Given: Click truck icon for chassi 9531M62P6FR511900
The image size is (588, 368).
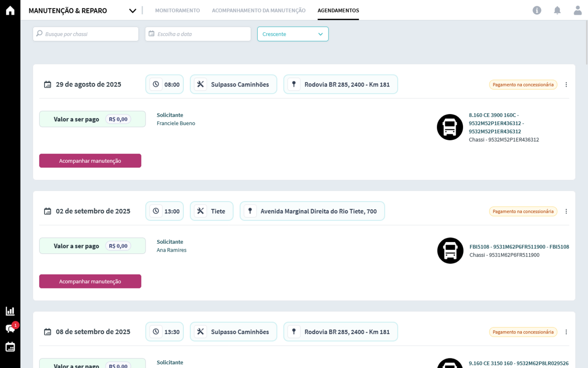Looking at the screenshot, I should (450, 251).
